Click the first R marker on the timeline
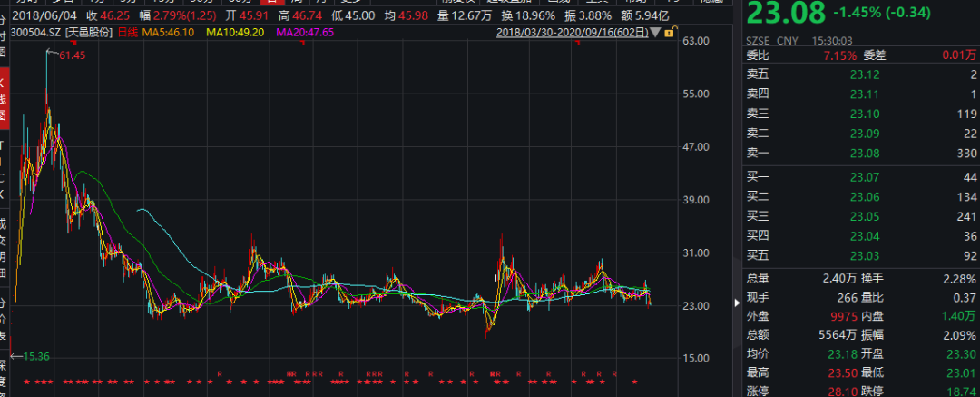 [x=220, y=373]
